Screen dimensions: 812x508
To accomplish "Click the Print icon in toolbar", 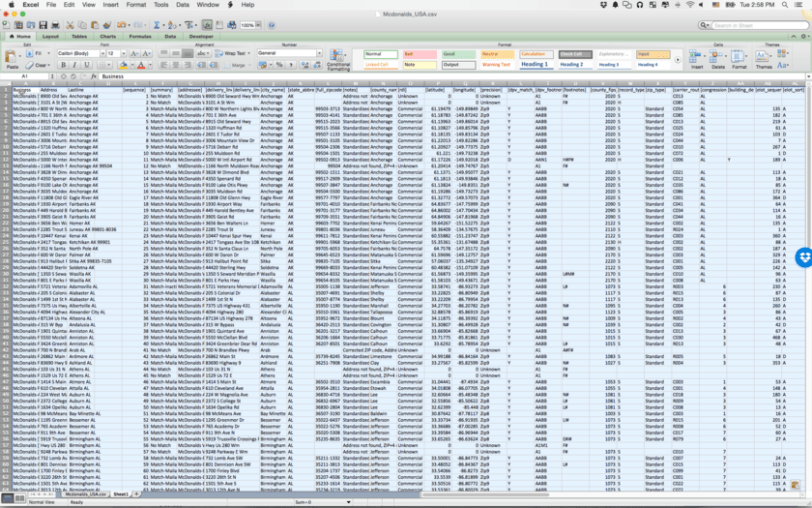I will click(54, 25).
